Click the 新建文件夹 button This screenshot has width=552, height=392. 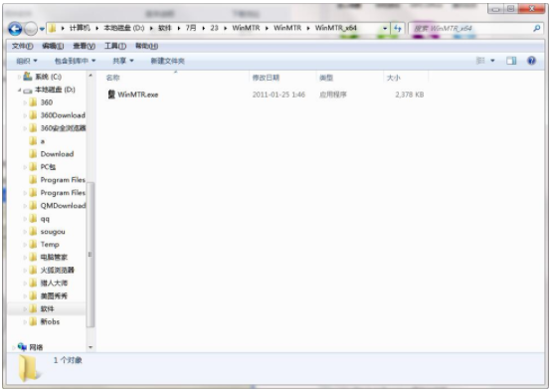pyautogui.click(x=167, y=61)
